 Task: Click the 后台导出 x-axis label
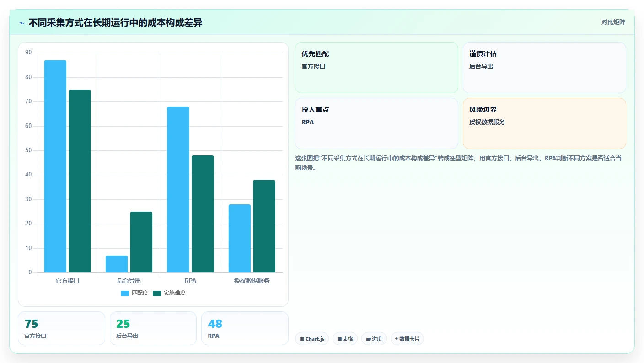click(129, 281)
